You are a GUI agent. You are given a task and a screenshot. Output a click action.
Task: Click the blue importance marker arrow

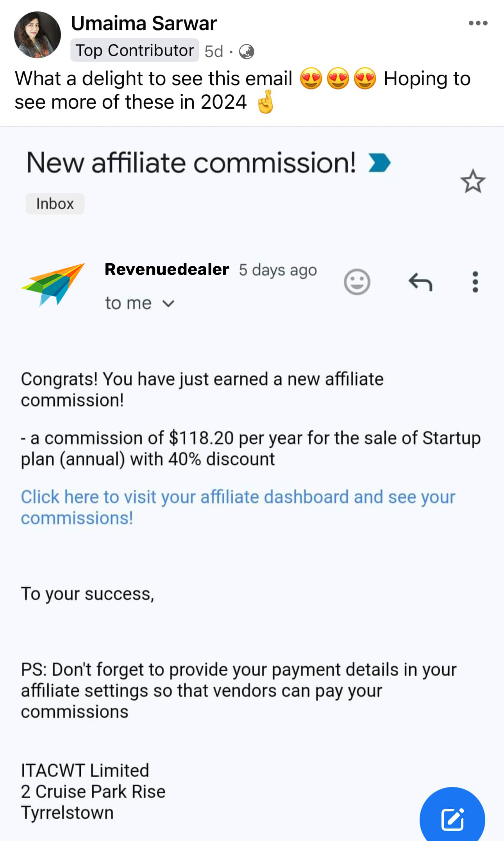(x=379, y=163)
